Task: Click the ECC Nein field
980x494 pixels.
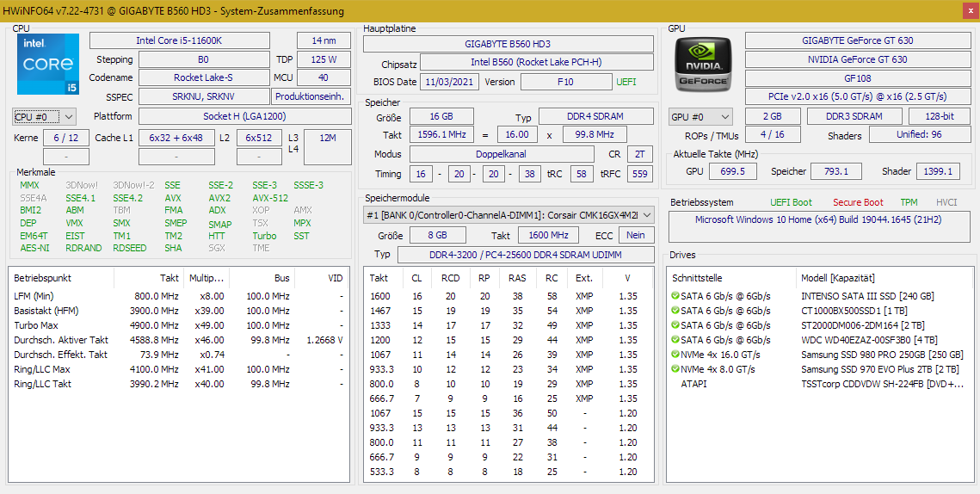Action: 636,235
